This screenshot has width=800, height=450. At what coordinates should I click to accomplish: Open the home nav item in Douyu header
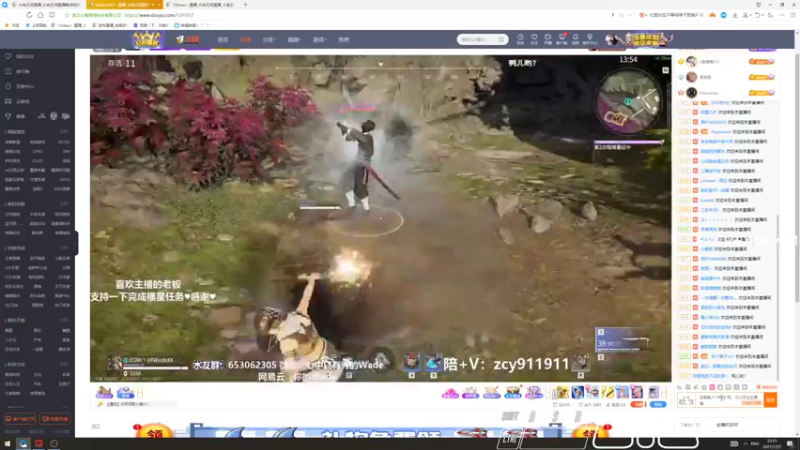click(x=222, y=39)
